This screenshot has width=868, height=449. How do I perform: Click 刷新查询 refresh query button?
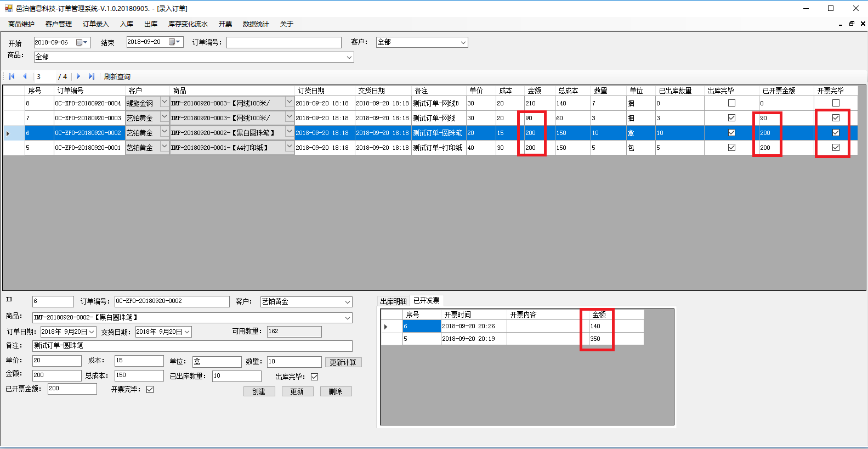coord(117,77)
